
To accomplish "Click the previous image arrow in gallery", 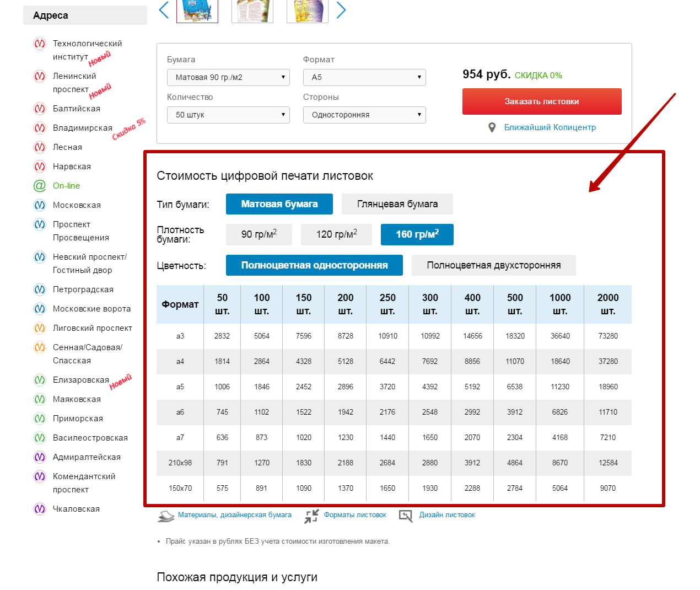I will point(164,9).
